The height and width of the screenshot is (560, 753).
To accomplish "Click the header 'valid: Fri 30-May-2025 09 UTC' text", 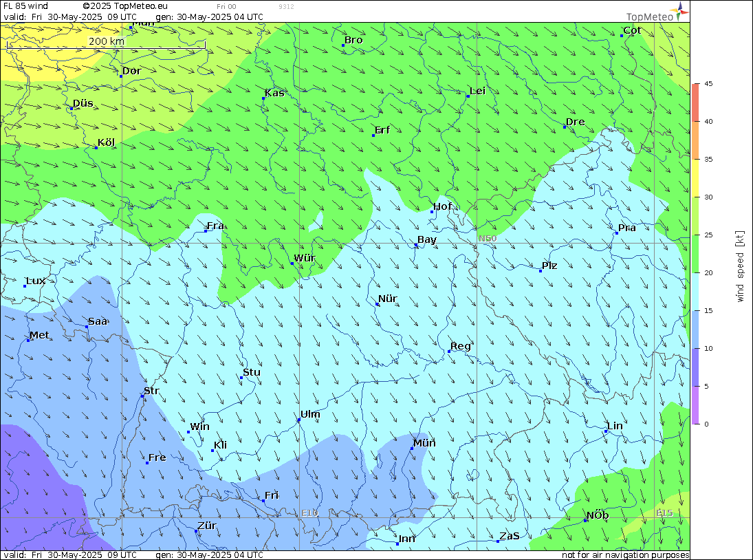I will click(x=70, y=17).
